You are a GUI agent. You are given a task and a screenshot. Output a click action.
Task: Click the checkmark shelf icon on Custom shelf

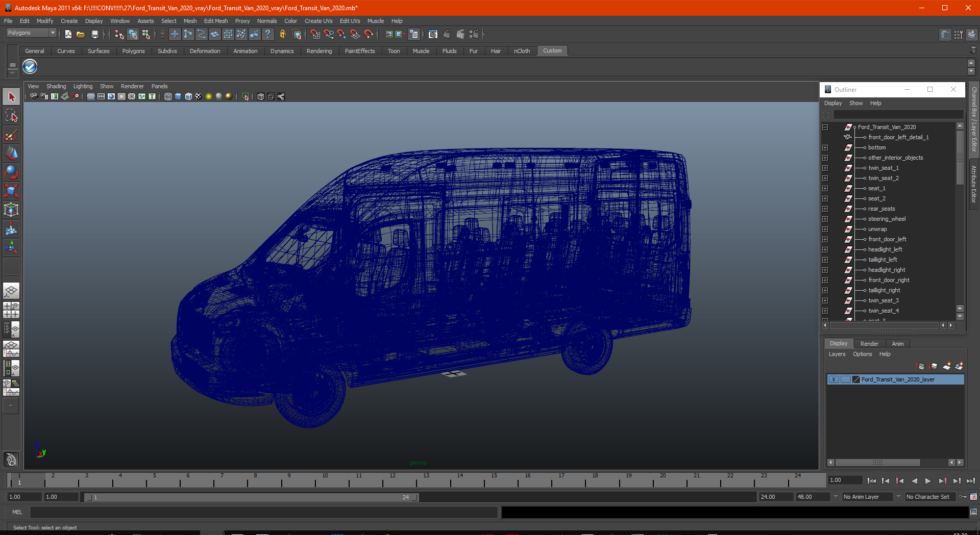[x=30, y=67]
